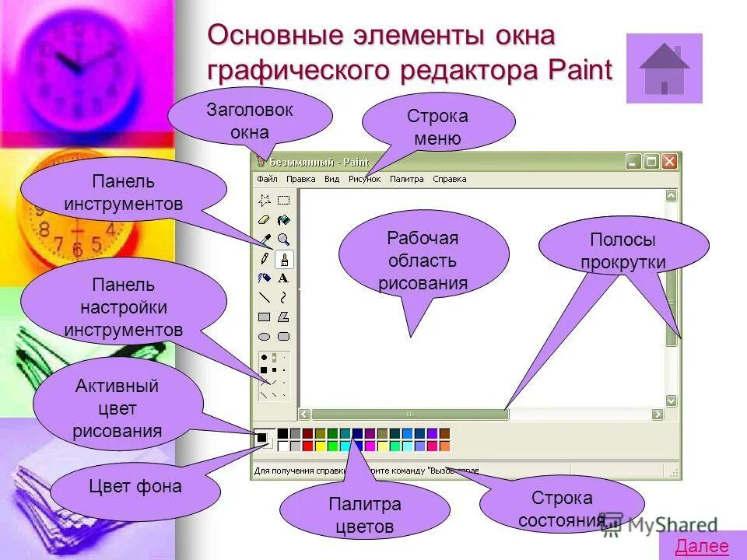Pick the cyan palette swatch

(345, 446)
